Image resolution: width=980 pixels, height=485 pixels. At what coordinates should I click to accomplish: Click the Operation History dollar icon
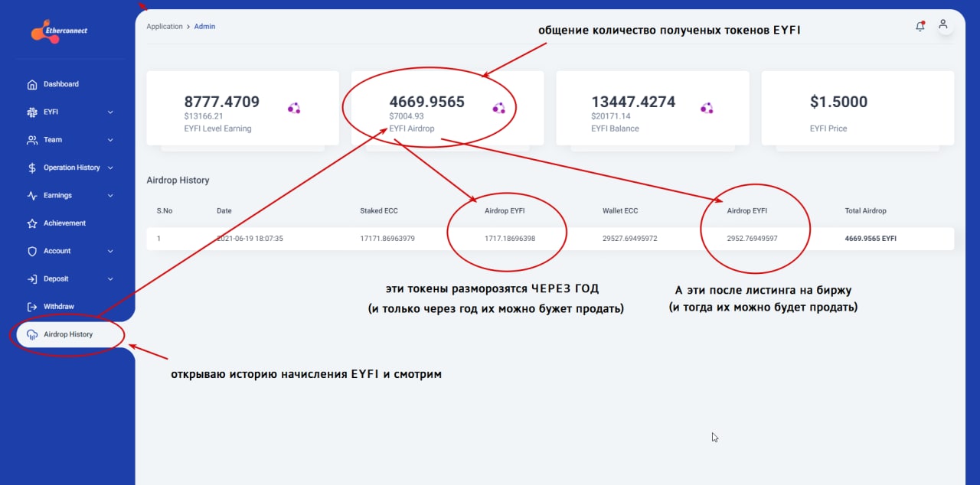click(x=32, y=168)
